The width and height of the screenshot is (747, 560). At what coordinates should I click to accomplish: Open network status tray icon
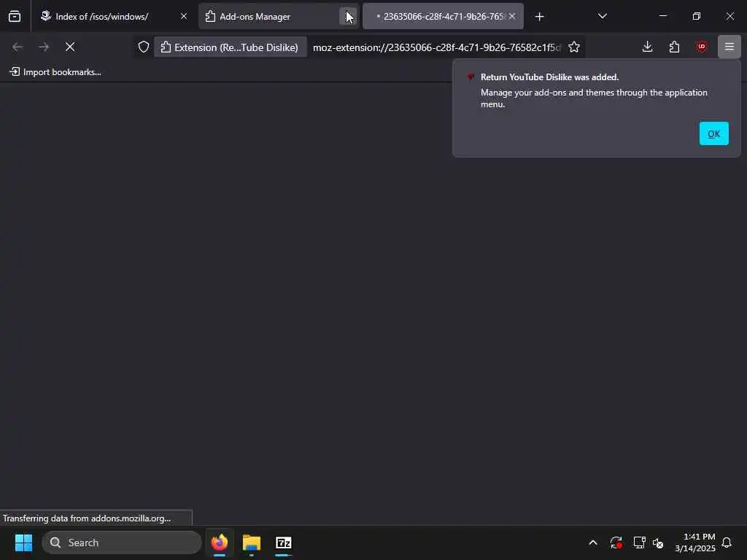[639, 542]
